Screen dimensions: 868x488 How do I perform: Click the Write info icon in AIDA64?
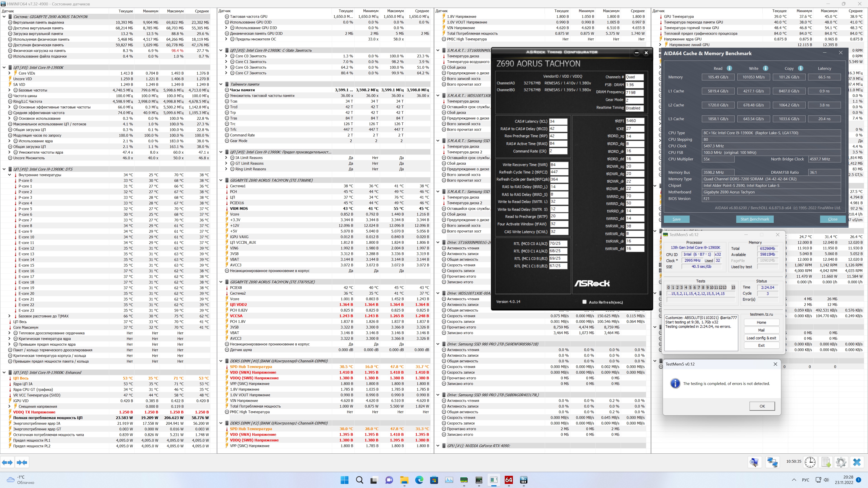(765, 68)
